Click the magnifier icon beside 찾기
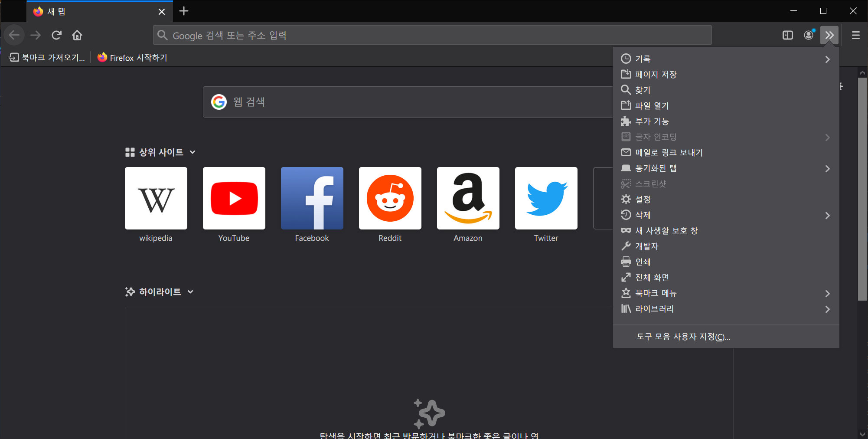Screen dimensions: 868x439 point(626,90)
